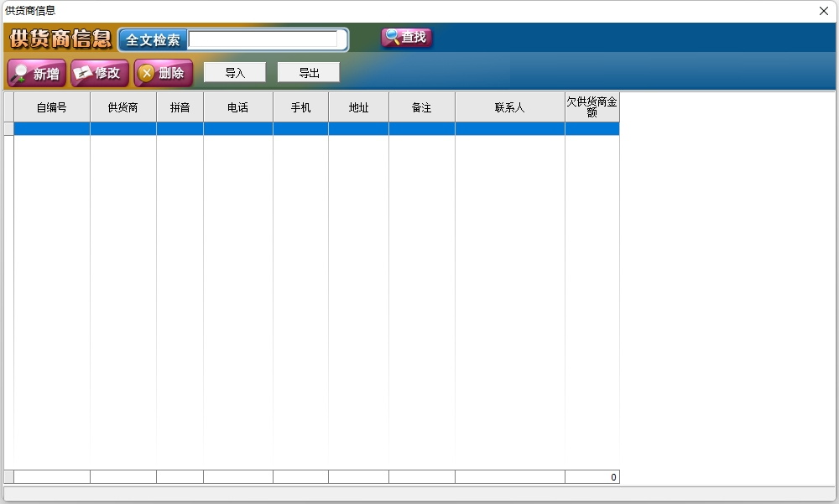
Task: Click the 备注 column header
Action: [421, 107]
